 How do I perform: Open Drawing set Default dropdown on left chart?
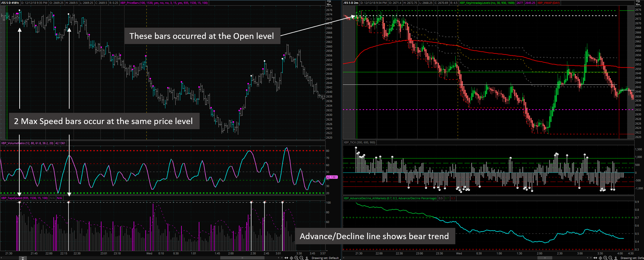325,258
